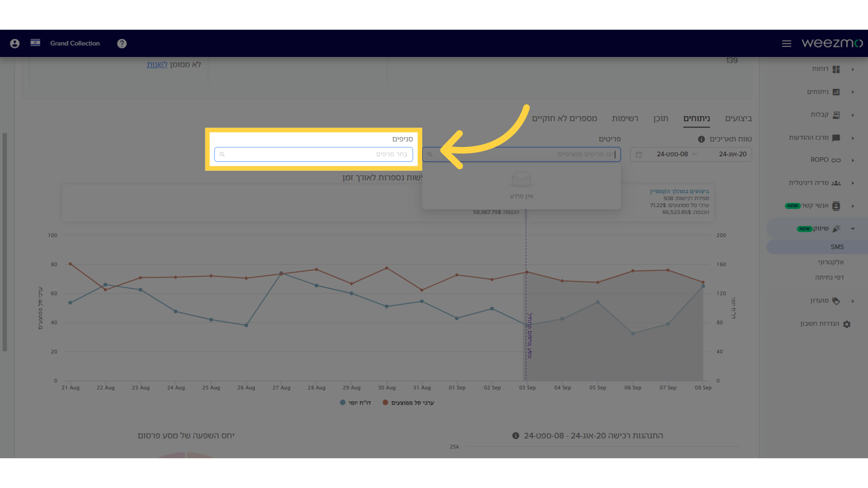
Task: Click the Israel flag language icon
Action: [x=35, y=42]
